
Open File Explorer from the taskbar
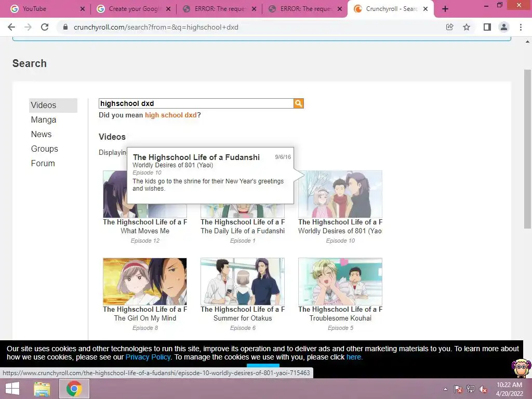point(42,389)
